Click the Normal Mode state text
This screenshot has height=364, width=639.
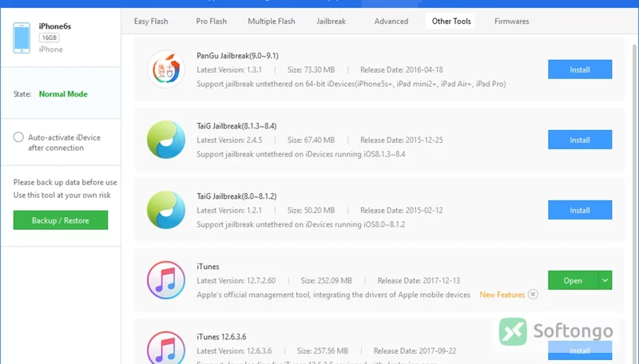click(x=63, y=94)
